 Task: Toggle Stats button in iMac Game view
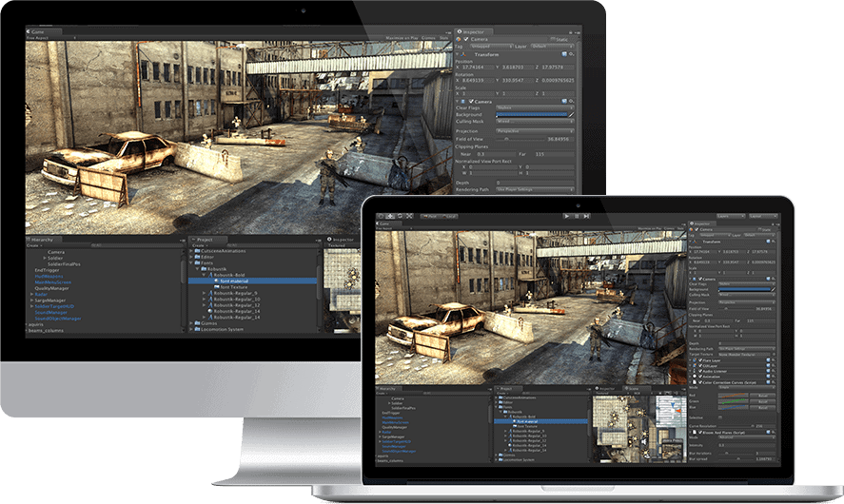coord(444,38)
